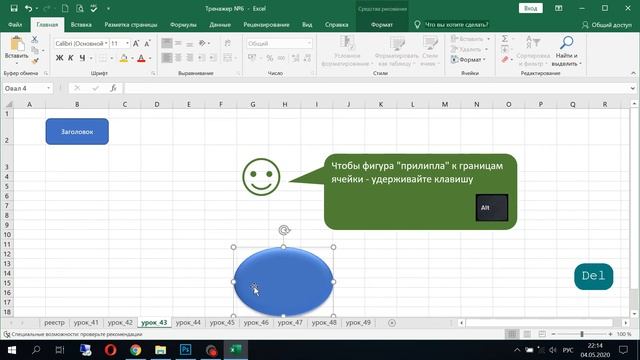Open Photoshop from the taskbar
The width and height of the screenshot is (640, 360).
186,350
